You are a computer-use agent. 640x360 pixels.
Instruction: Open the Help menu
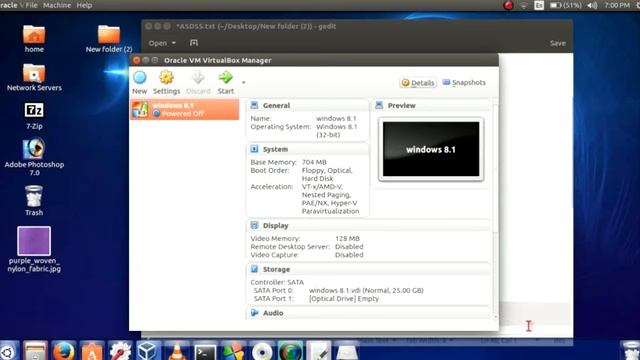point(84,5)
